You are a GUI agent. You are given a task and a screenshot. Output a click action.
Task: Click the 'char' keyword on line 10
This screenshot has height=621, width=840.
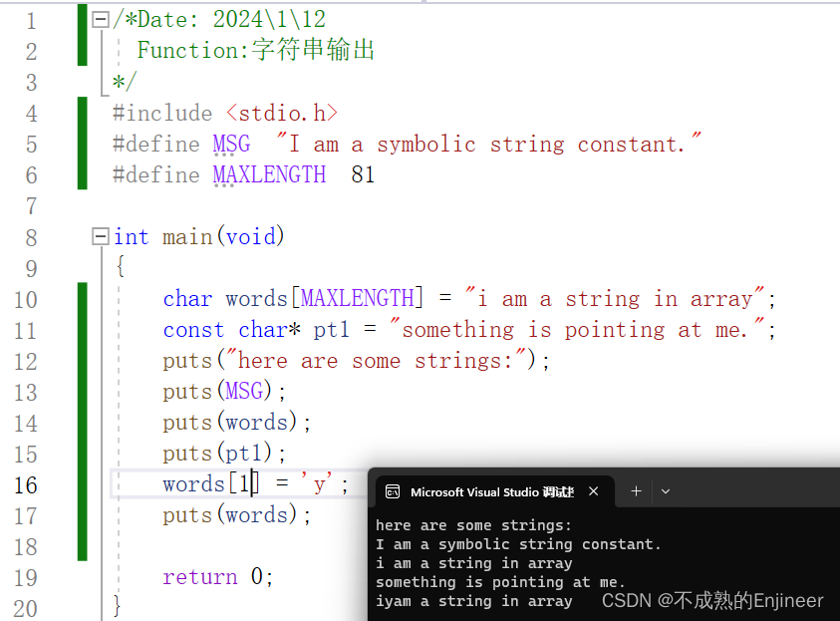click(x=187, y=299)
